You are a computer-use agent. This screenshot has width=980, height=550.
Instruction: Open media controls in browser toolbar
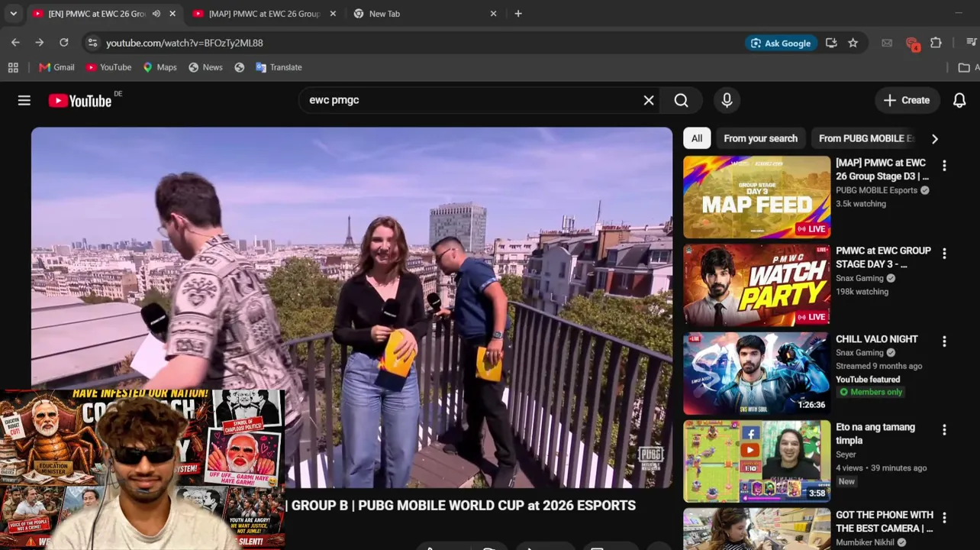click(971, 43)
